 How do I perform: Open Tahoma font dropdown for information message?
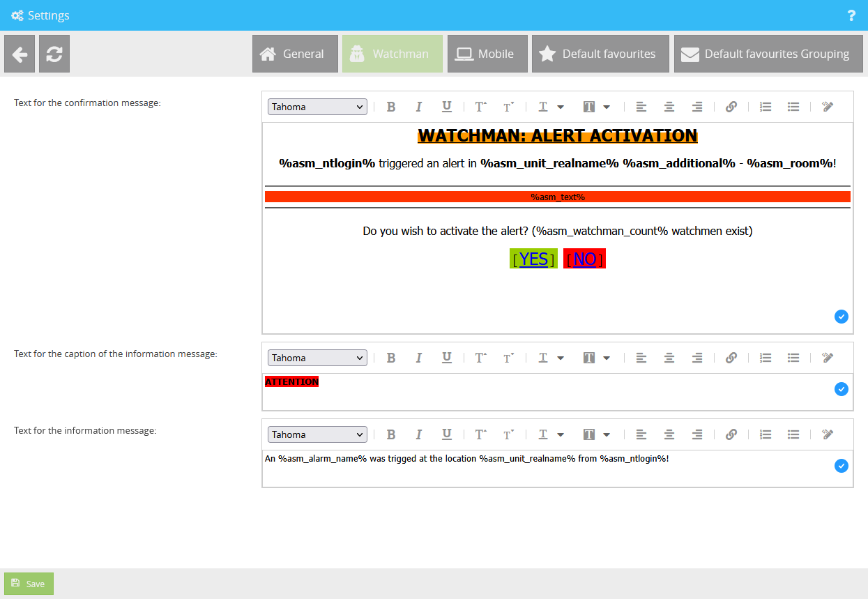317,434
